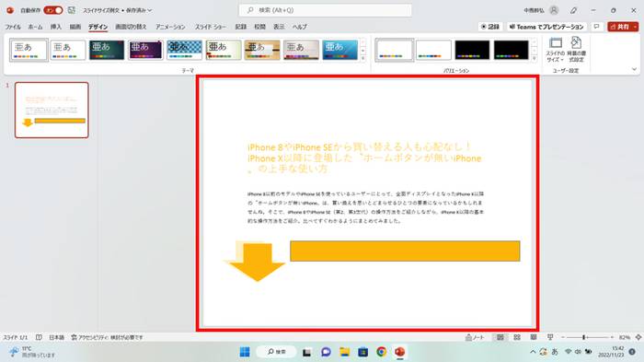Click the search box (Alt+Q)
This screenshot has width=644, height=362.
[x=326, y=10]
